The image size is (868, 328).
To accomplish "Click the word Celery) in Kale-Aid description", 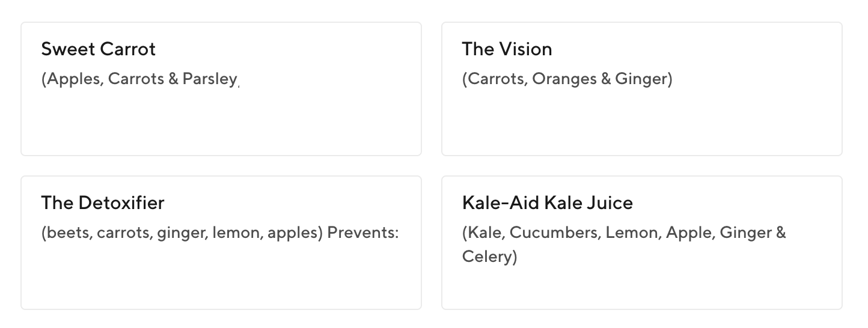I will (489, 257).
